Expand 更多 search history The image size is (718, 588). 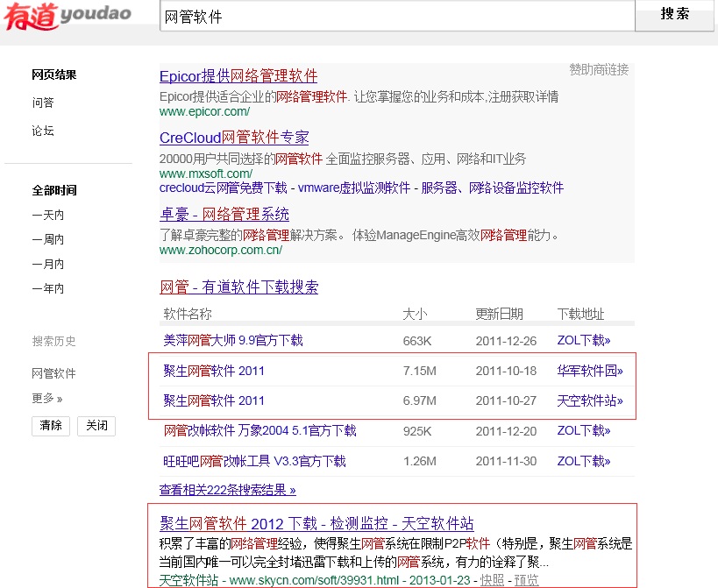pos(47,398)
